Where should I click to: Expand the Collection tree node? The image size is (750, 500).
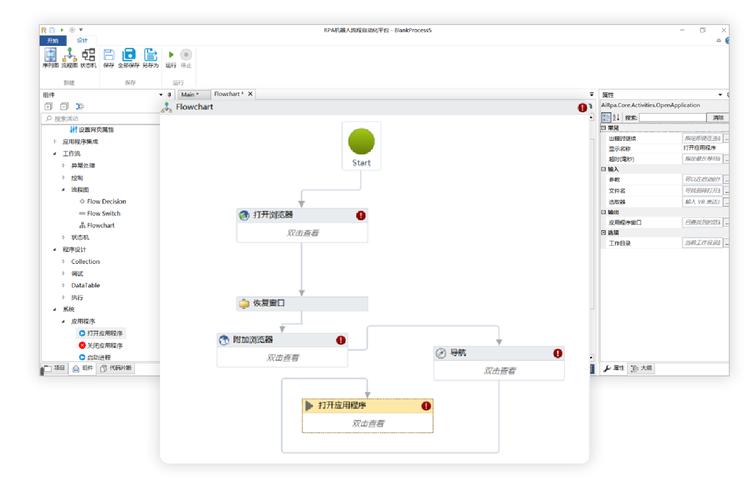pos(63,261)
